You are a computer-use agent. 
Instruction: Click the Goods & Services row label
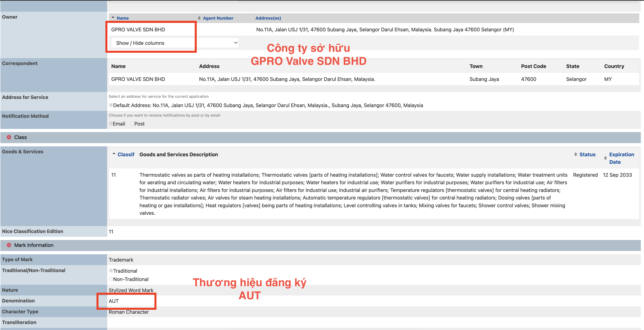pyautogui.click(x=22, y=152)
